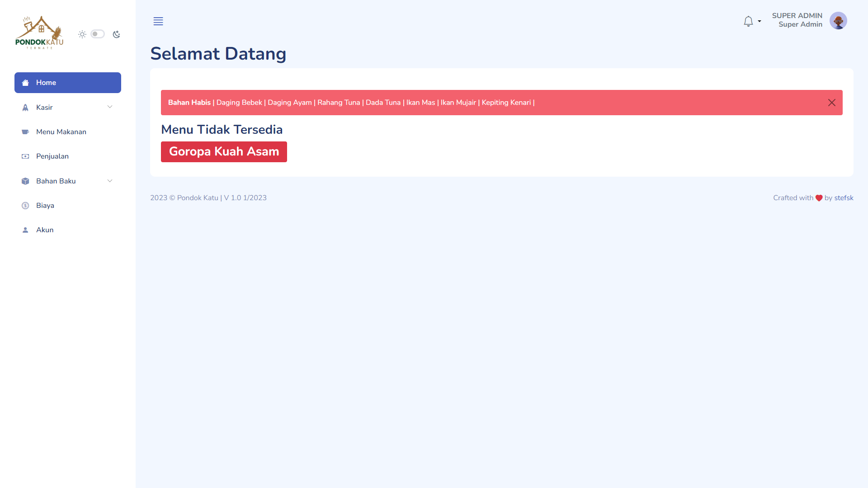Expand the Kasir submenu chevron
Image resolution: width=868 pixels, height=488 pixels.
point(109,107)
